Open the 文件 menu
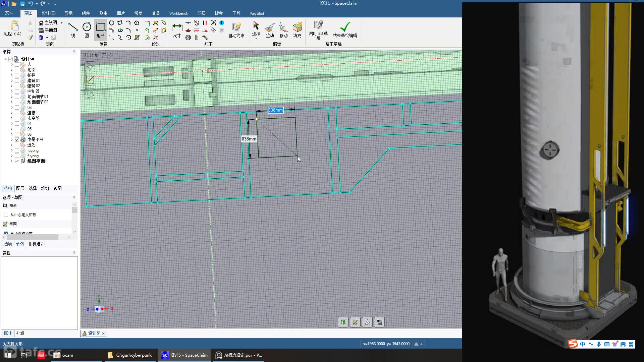Screen dimensions: 644x362 (9, 13)
